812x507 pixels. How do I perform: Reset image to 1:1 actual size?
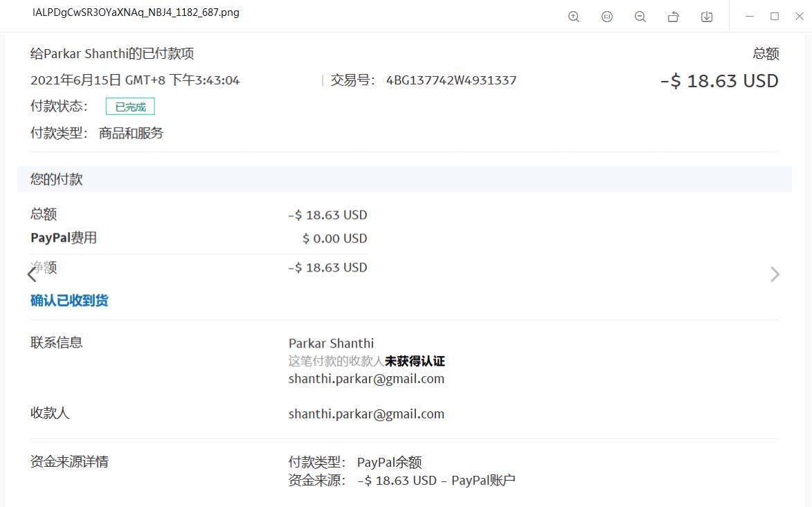607,17
